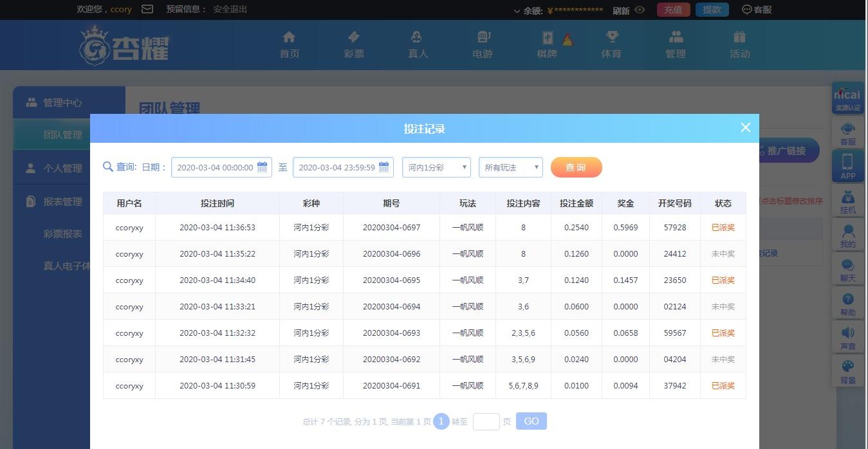868x449 pixels.
Task: Click 刷新 to refresh balance
Action: 621,10
